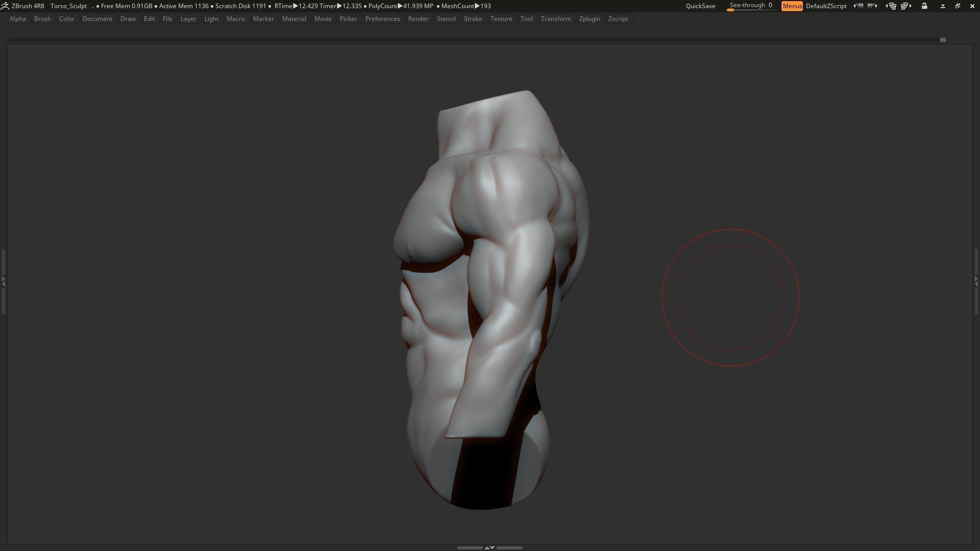Click the MeshCount 193 status text
980x551 pixels.
(466, 6)
